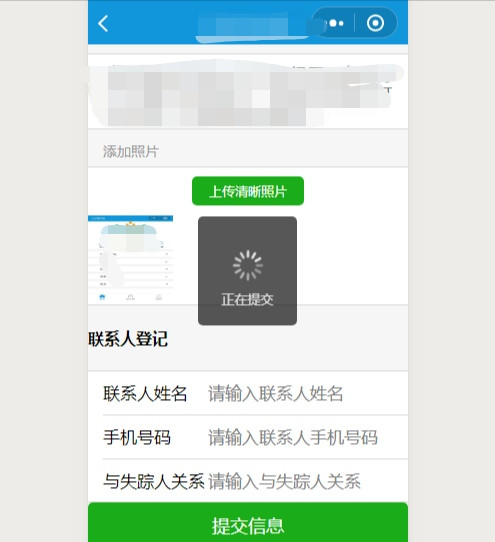Go back using the header arrow
The image size is (495, 542).
(103, 24)
